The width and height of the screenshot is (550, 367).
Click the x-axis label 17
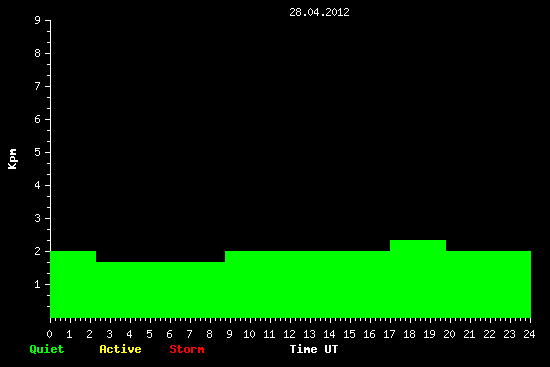pyautogui.click(x=389, y=334)
